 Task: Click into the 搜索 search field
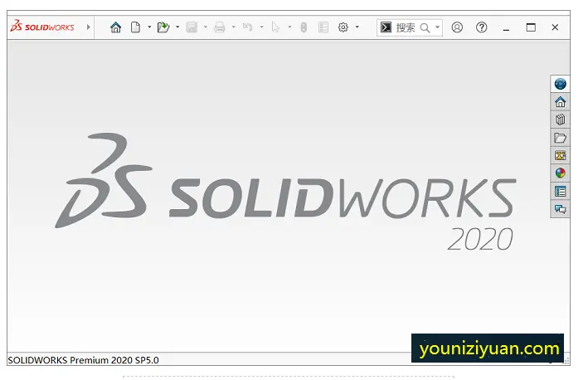[x=406, y=27]
